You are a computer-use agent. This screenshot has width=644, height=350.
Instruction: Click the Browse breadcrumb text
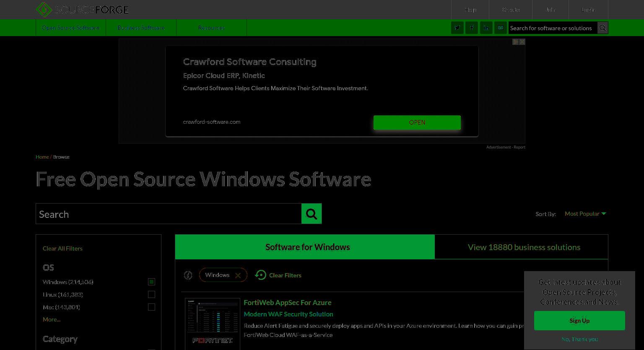click(x=61, y=157)
